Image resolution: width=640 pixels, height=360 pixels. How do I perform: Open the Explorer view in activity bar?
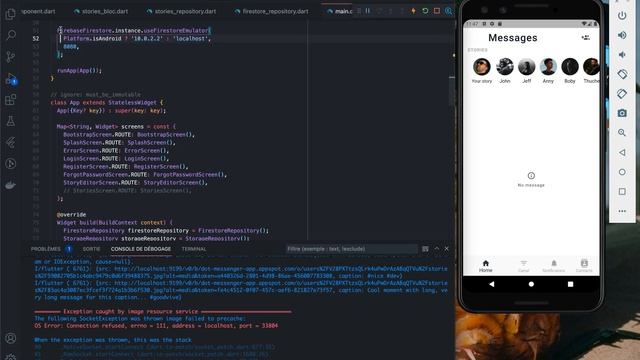(11, 14)
